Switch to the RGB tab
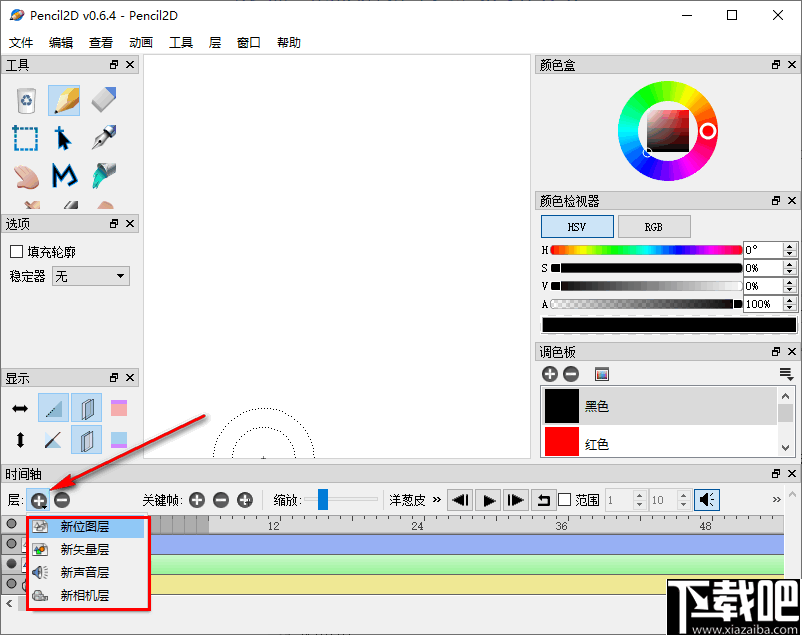This screenshot has width=802, height=635. click(654, 226)
